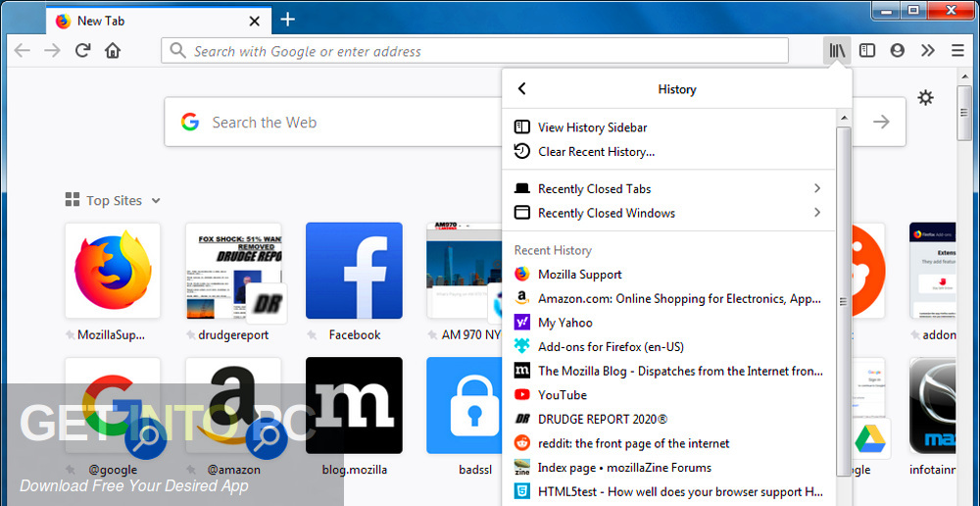This screenshot has height=506, width=980.
Task: Click the Forward navigation arrow
Action: (52, 51)
